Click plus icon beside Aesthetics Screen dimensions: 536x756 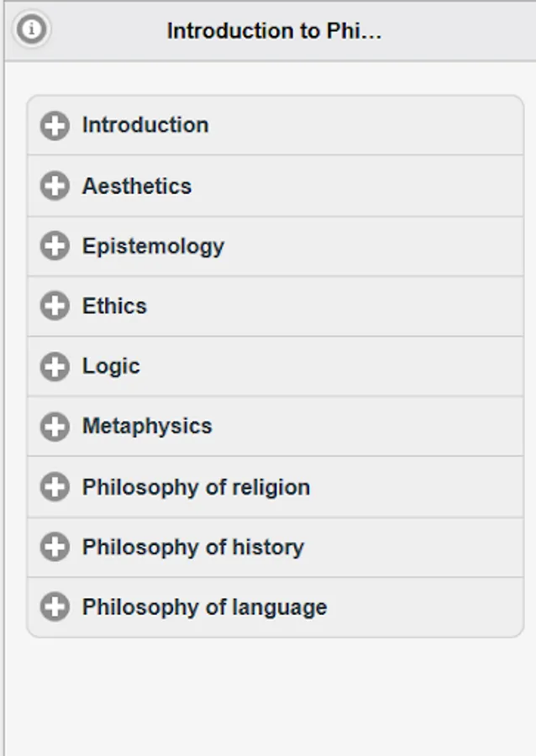coord(55,186)
